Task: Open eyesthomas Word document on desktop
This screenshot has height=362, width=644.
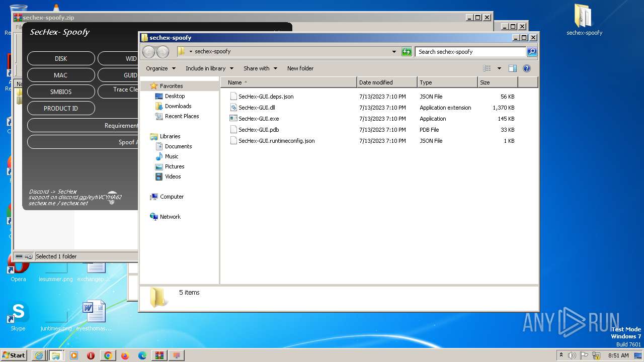Action: pyautogui.click(x=94, y=316)
